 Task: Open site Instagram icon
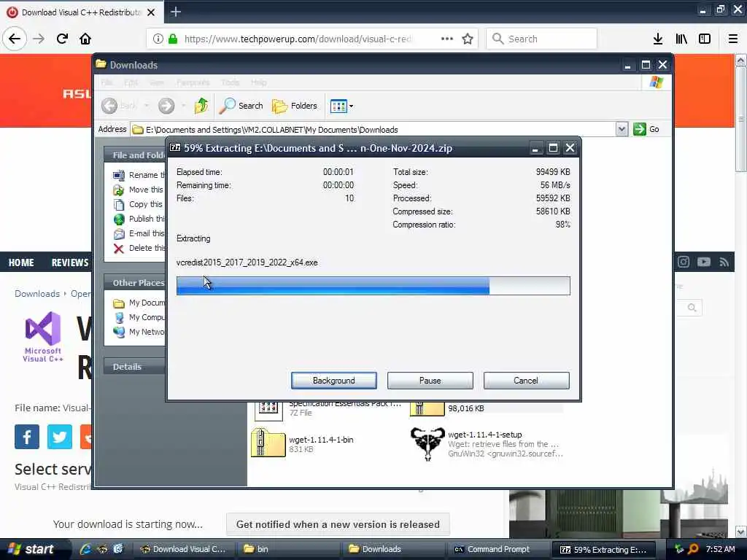tap(684, 262)
